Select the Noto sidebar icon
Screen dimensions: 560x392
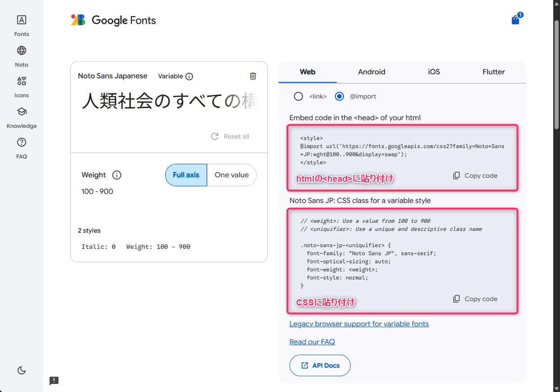(x=21, y=55)
